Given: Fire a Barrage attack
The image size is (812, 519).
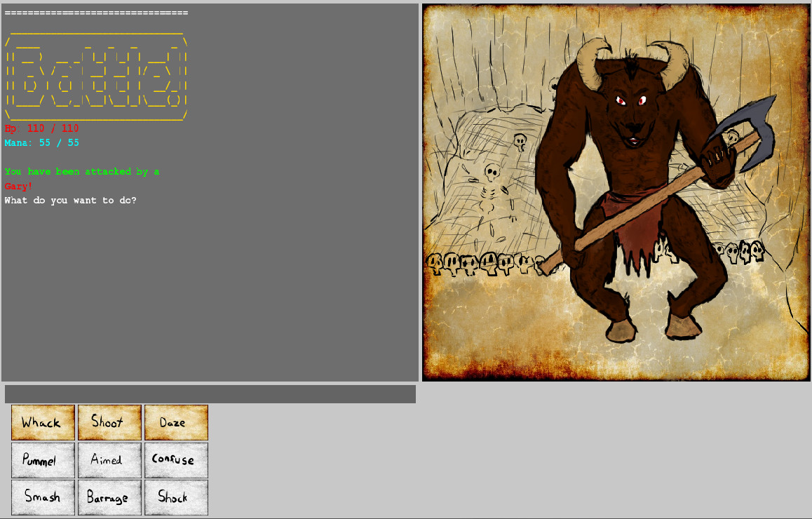Looking at the screenshot, I should [x=109, y=497].
